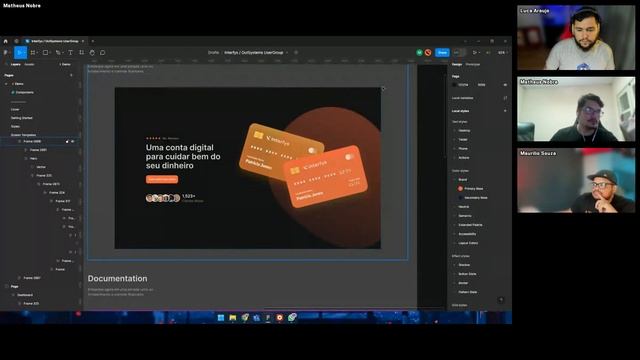Present prototype with the play icon

click(x=475, y=53)
